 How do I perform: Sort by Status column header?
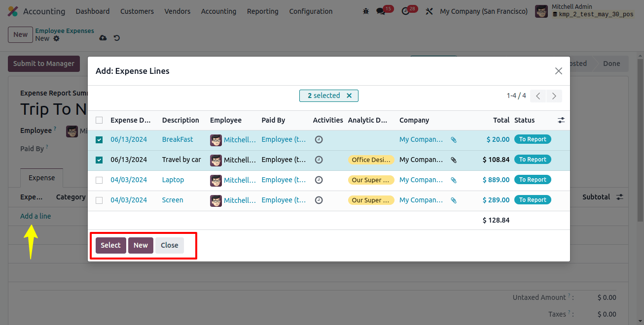(524, 120)
